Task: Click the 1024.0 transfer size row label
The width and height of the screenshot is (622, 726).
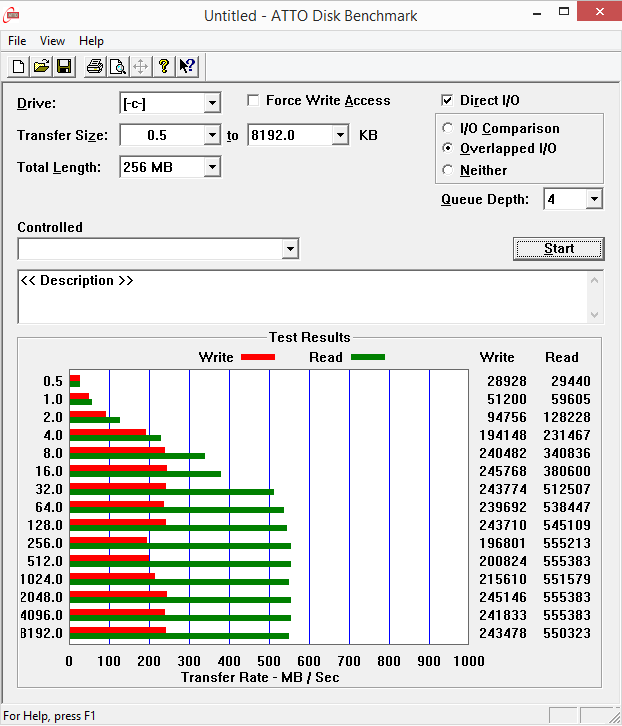Action: pyautogui.click(x=41, y=579)
